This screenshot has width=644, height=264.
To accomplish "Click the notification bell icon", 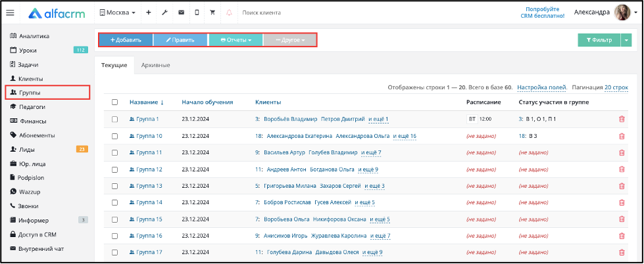I will click(229, 12).
